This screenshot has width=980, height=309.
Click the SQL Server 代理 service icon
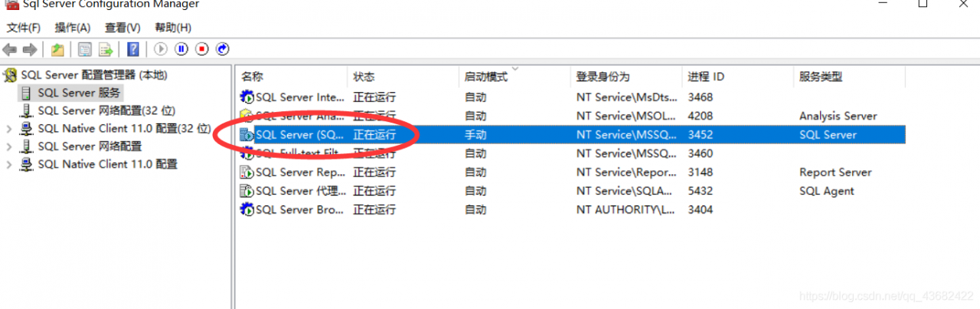[247, 191]
